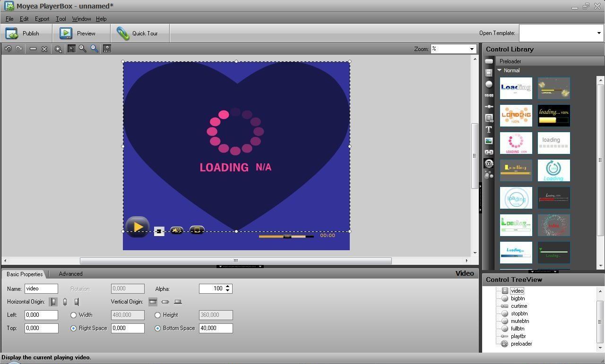Open the Help menu

[101, 19]
